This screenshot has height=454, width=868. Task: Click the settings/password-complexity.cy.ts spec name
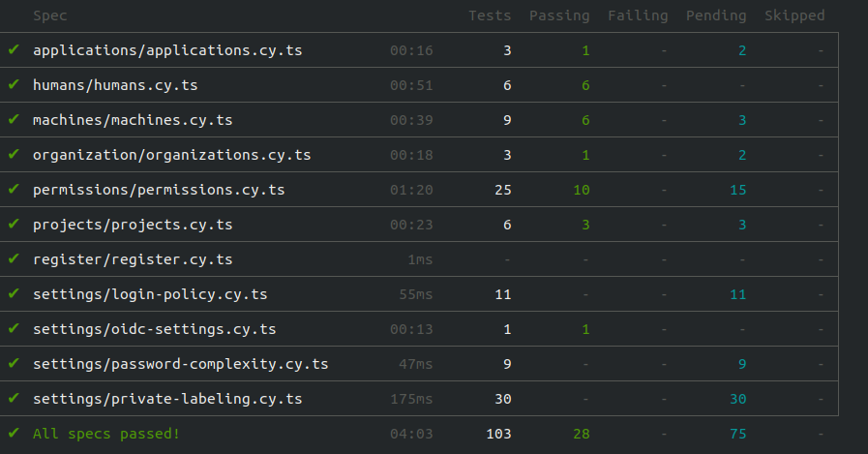click(x=180, y=364)
